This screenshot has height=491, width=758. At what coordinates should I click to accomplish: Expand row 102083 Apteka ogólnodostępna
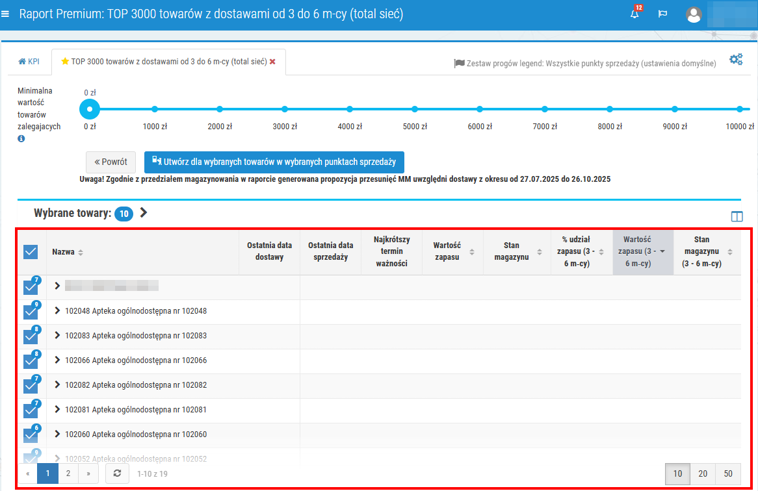click(x=57, y=336)
